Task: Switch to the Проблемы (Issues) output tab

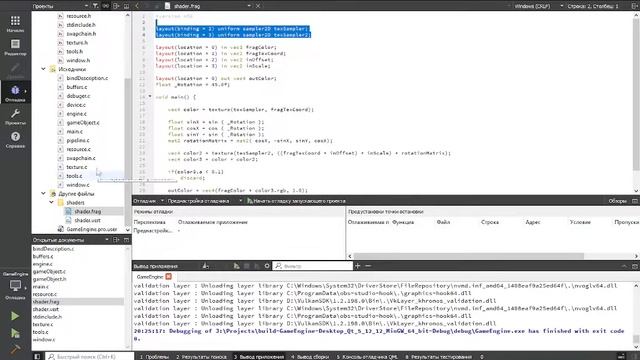Action: tap(154, 356)
